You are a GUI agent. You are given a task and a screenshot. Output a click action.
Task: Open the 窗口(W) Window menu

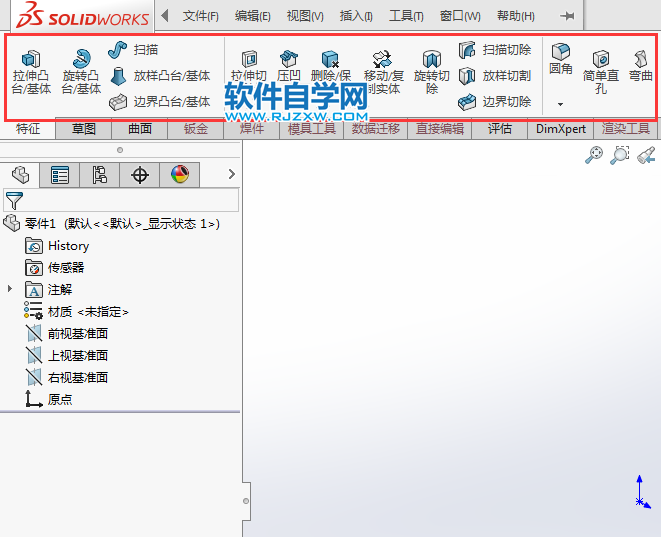click(460, 16)
